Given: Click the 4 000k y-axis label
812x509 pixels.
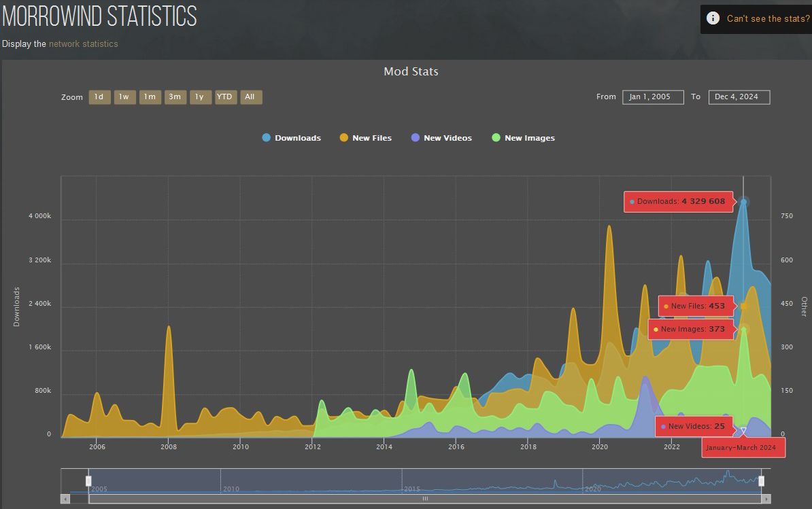Looking at the screenshot, I should [40, 216].
